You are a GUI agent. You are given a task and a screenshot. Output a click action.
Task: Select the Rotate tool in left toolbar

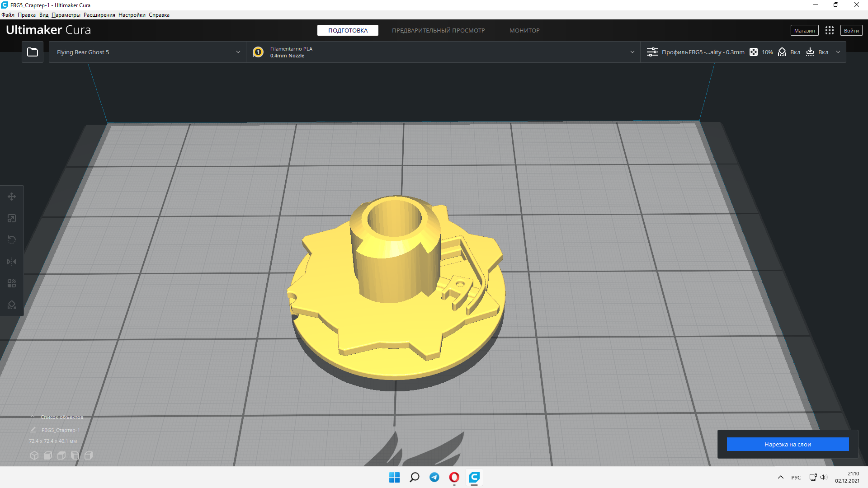[12, 240]
